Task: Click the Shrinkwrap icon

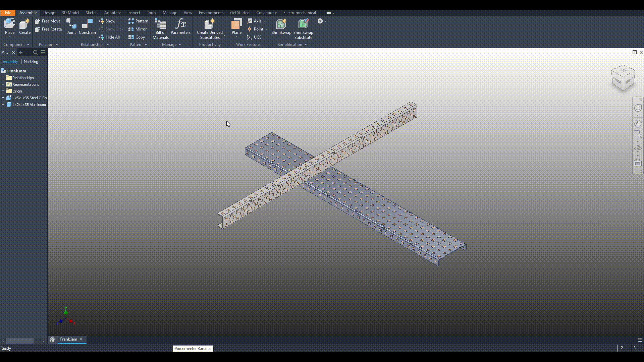Action: [x=281, y=26]
